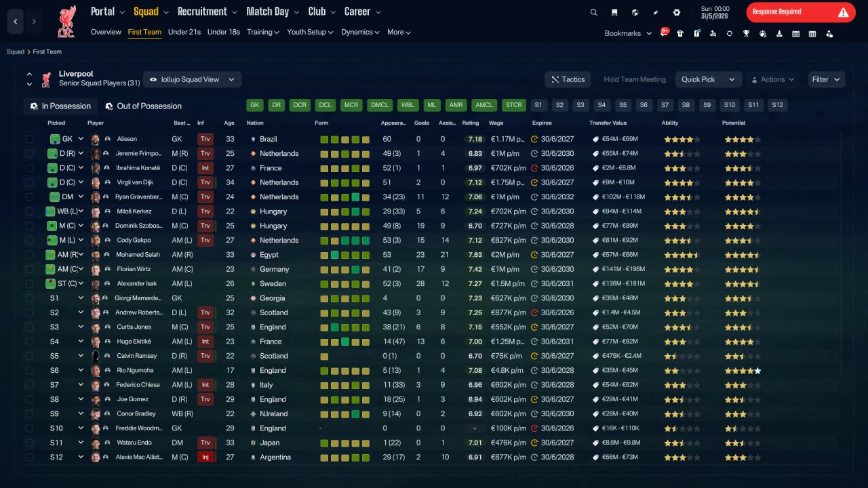Open the Career menu
The height and width of the screenshot is (488, 868).
click(362, 12)
